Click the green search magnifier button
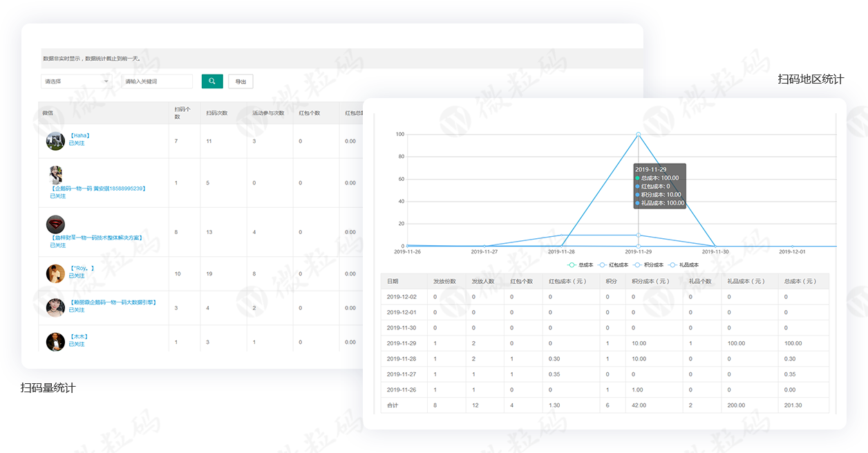Viewport: 868px width, 453px height. click(212, 81)
